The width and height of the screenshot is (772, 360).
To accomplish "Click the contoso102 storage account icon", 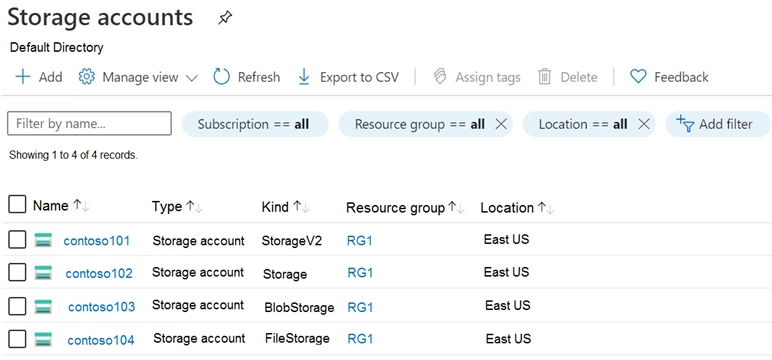I will coord(43,272).
